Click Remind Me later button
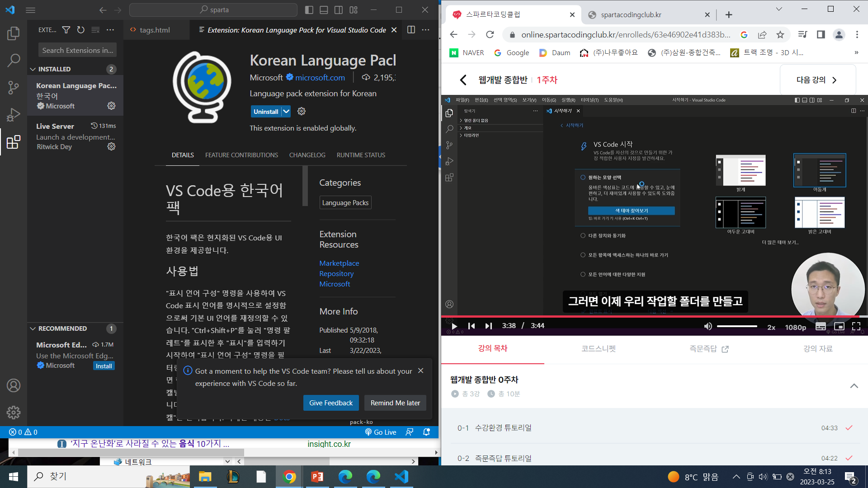The width and height of the screenshot is (868, 488). [x=395, y=403]
